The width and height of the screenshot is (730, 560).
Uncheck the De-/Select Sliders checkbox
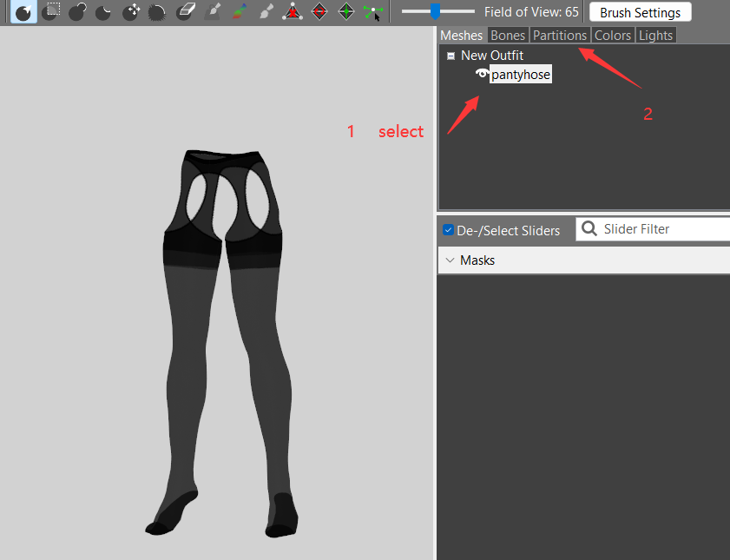tap(448, 230)
